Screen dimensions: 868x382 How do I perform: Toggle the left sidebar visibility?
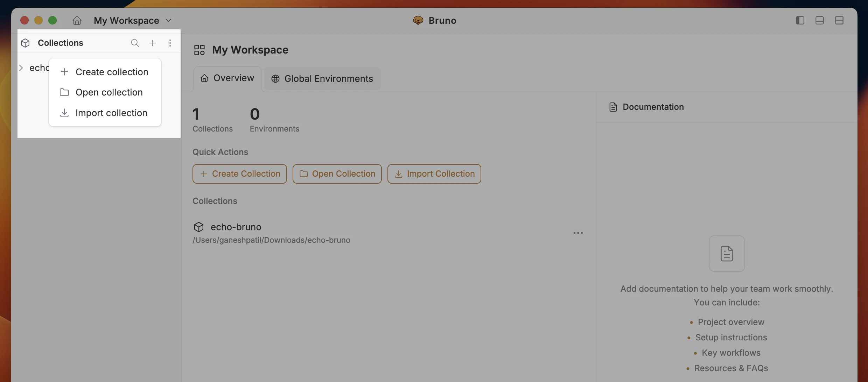(799, 20)
